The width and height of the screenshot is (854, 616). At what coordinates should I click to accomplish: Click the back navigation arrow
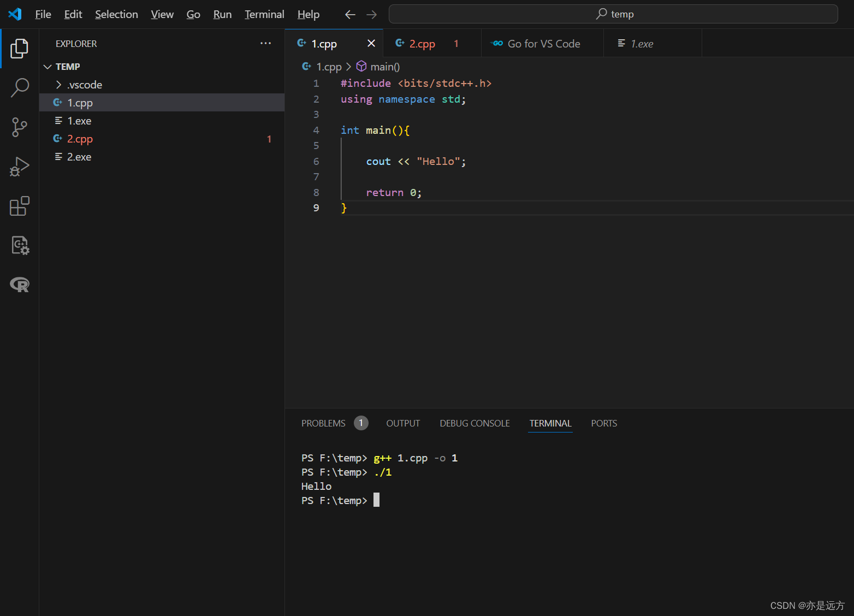(x=349, y=14)
